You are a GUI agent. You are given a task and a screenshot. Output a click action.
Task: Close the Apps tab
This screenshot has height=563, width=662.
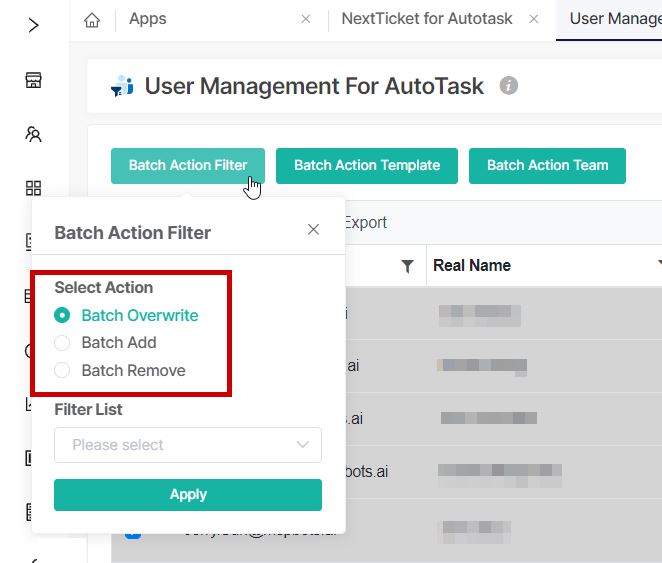coord(306,19)
